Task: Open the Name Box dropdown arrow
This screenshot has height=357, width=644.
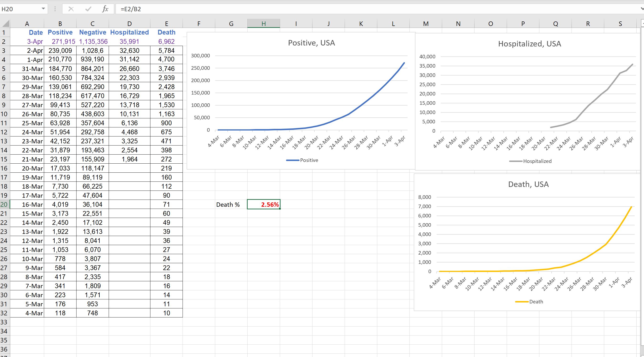Action: click(43, 9)
